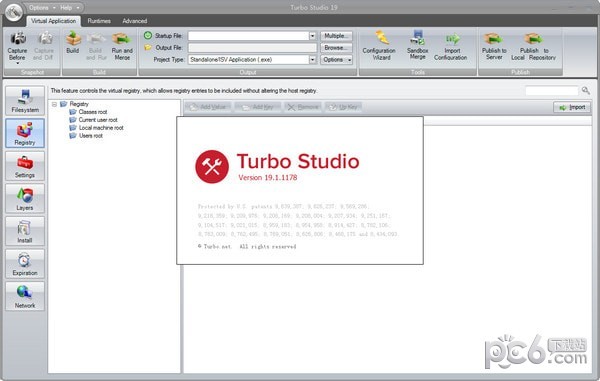
Task: Click the Remove button
Action: (x=303, y=107)
